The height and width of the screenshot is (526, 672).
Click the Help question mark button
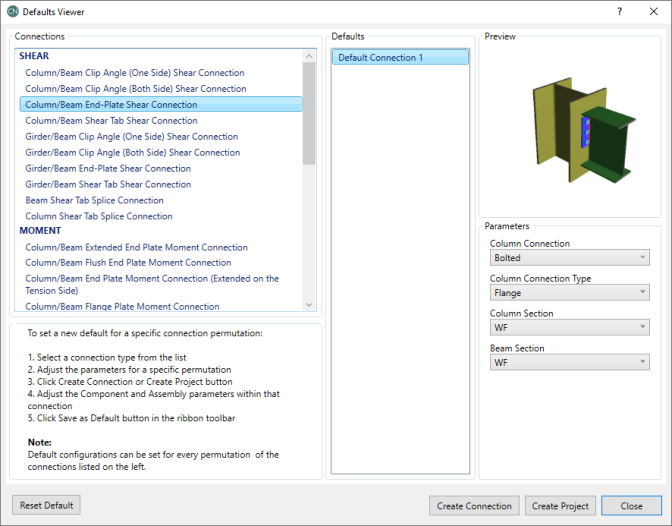[621, 13]
